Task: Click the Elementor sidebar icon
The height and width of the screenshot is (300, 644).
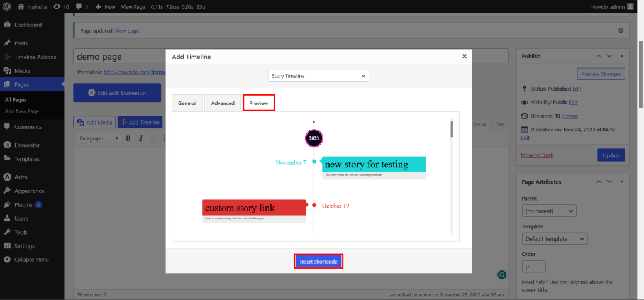Action: coord(7,145)
